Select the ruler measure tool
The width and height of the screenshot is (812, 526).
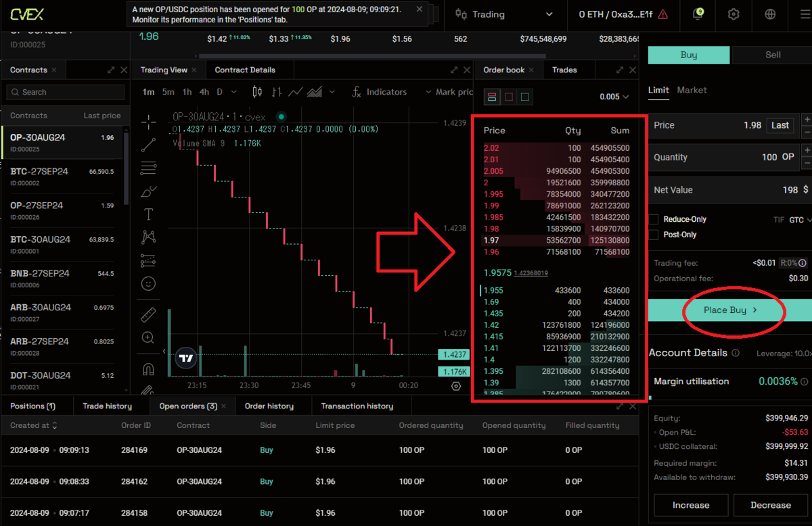[148, 315]
